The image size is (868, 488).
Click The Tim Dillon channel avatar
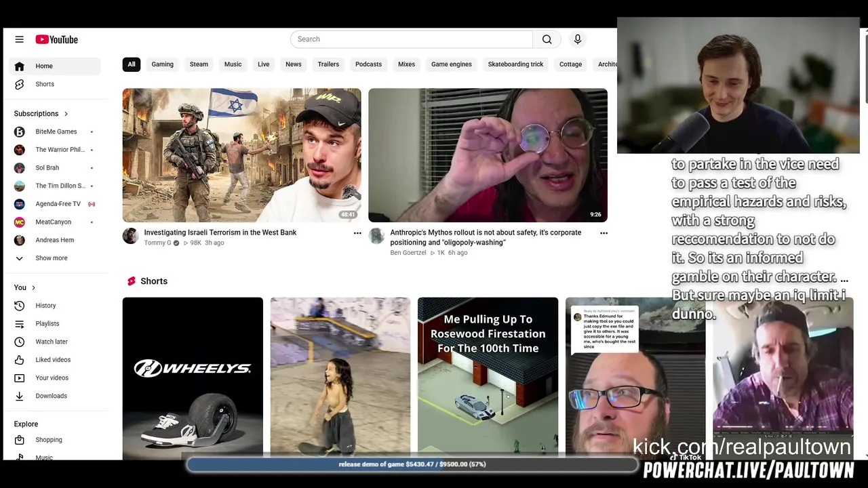[19, 186]
